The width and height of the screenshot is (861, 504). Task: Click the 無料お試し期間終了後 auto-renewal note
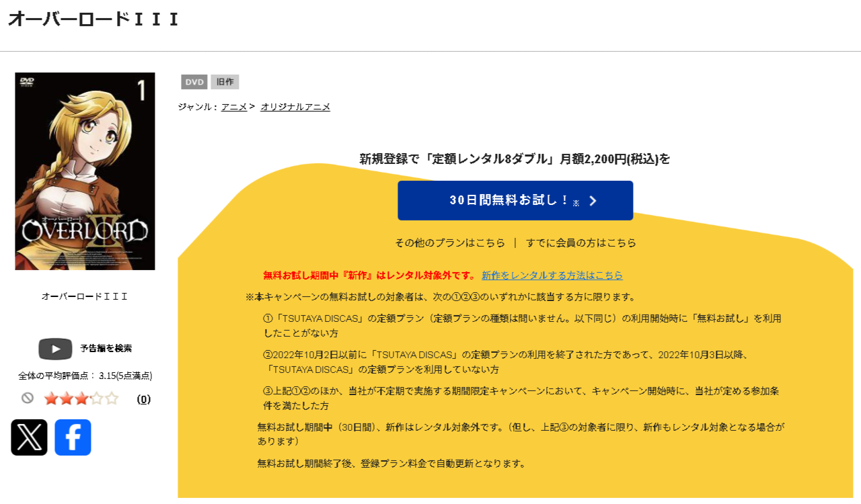click(x=391, y=464)
